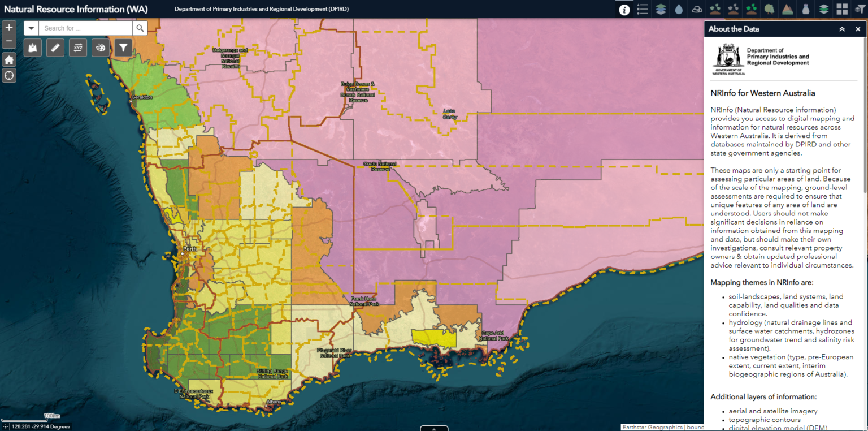The image size is (868, 431).
Task: Click the Add Data map icon
Action: point(32,48)
